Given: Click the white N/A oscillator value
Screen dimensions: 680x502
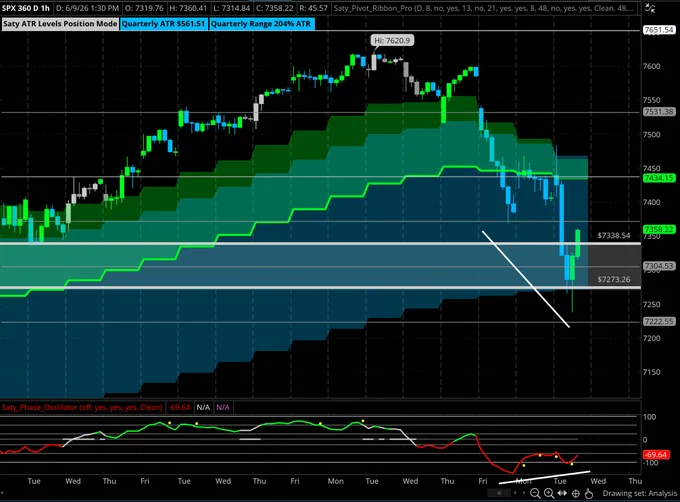Looking at the screenshot, I should [203, 407].
